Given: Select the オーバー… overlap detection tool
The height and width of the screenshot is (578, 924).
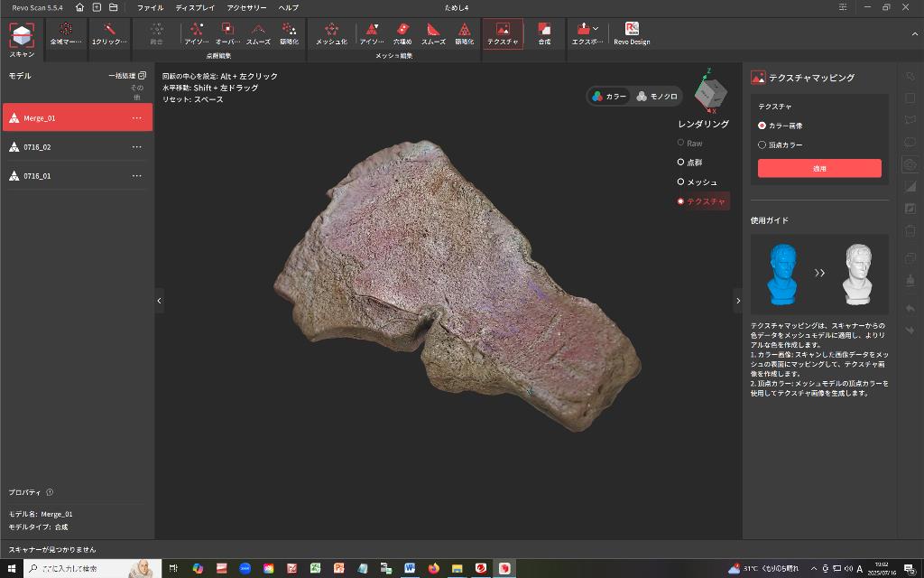Looking at the screenshot, I should 227,34.
